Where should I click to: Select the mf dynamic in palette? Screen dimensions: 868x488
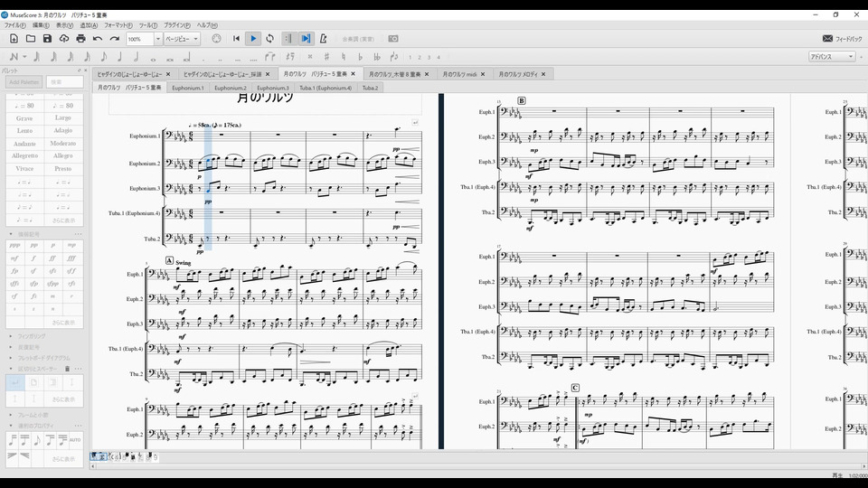(x=14, y=258)
